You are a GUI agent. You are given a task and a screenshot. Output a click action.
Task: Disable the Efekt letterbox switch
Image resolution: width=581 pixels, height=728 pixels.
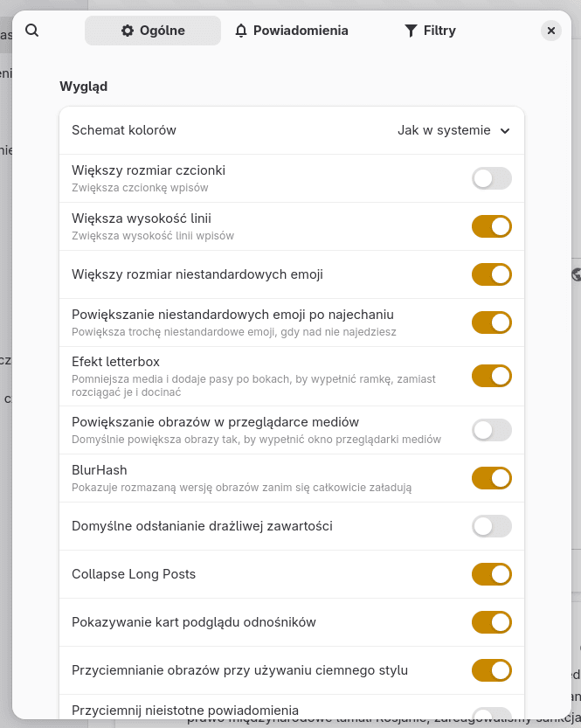coord(491,376)
